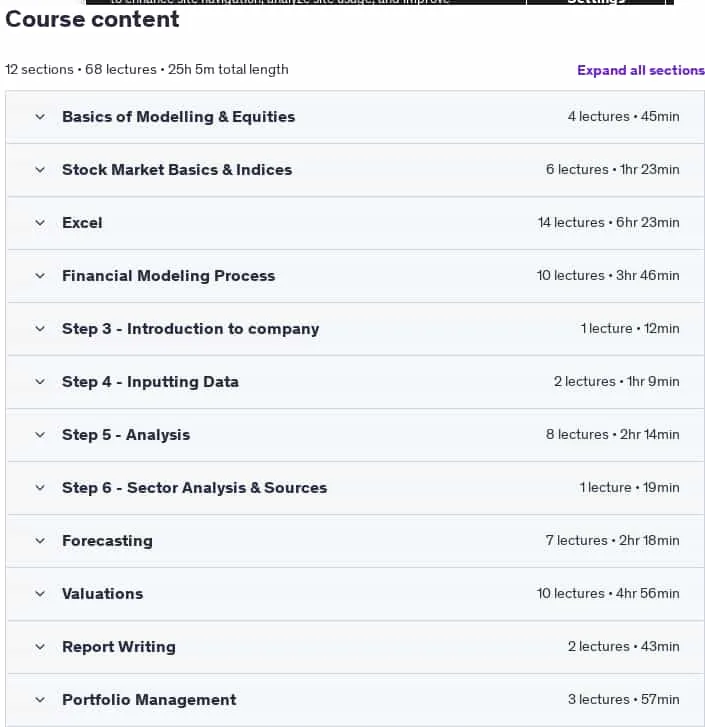The width and height of the screenshot is (705, 727).
Task: Click the chevron beside Valuations
Action: point(40,594)
